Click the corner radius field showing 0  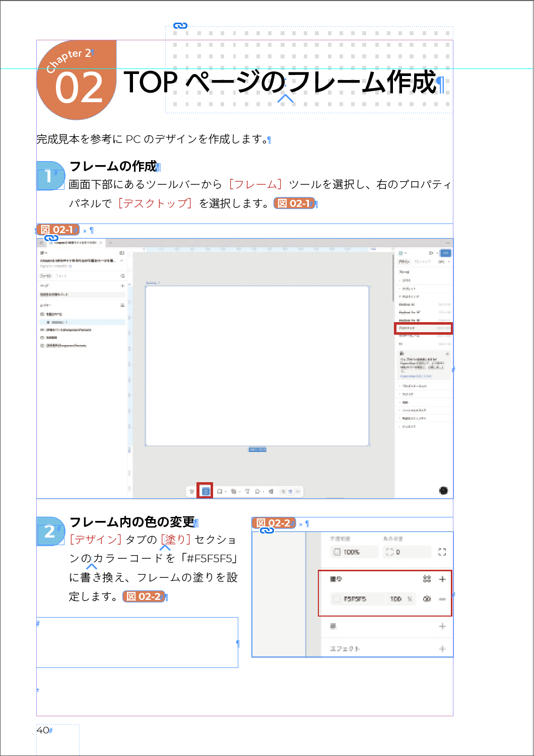click(x=406, y=552)
